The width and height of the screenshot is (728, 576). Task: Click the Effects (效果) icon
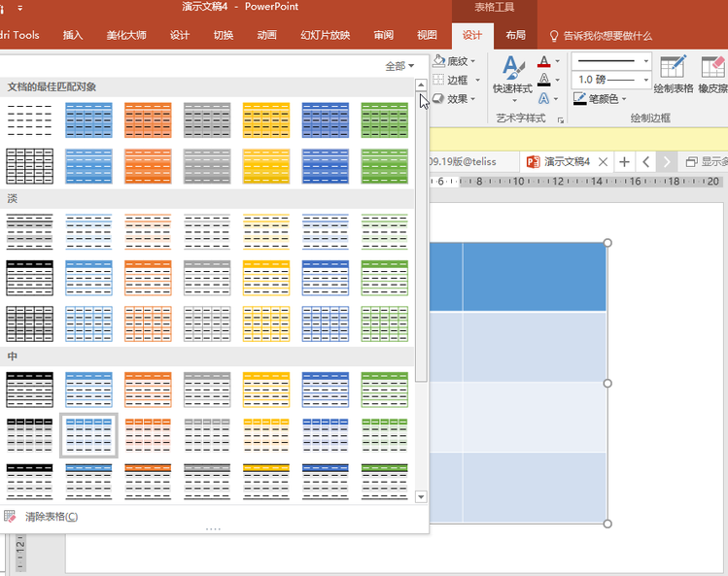438,98
